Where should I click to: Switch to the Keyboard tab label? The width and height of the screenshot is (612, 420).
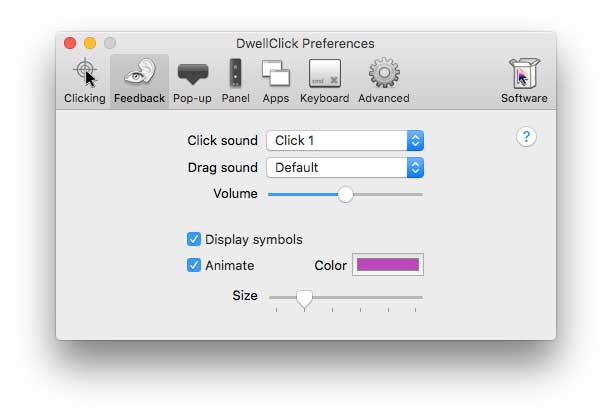coord(324,98)
